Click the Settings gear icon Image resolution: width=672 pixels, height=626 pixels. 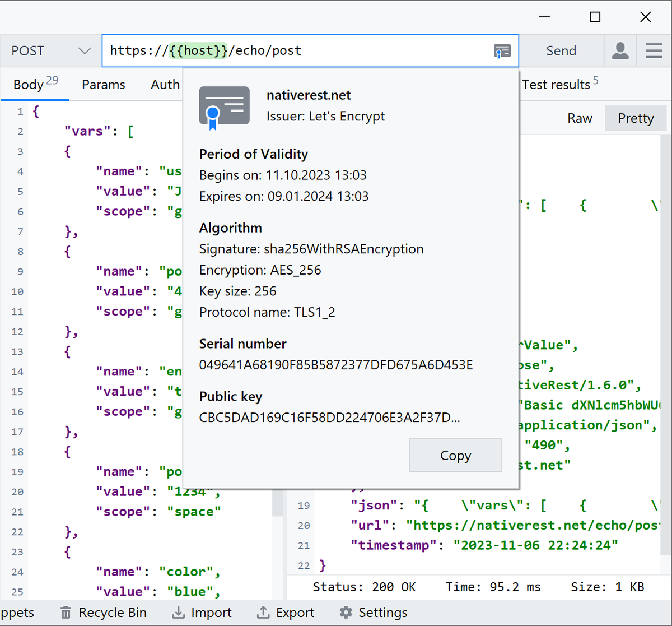tap(346, 613)
